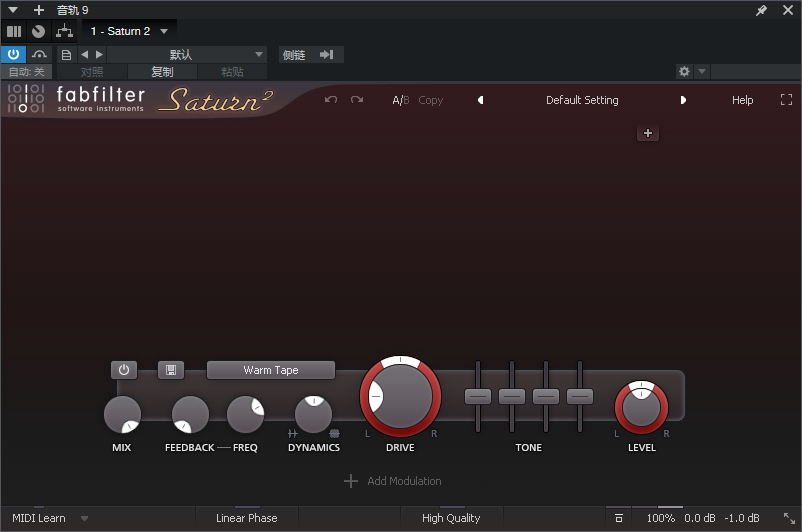Click the 0.0 dB input level value
The width and height of the screenshot is (802, 532).
click(x=700, y=518)
